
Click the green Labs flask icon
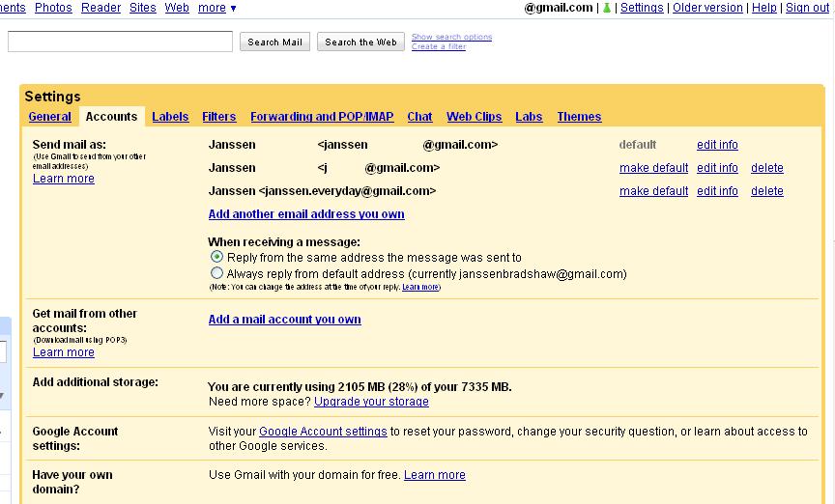607,8
